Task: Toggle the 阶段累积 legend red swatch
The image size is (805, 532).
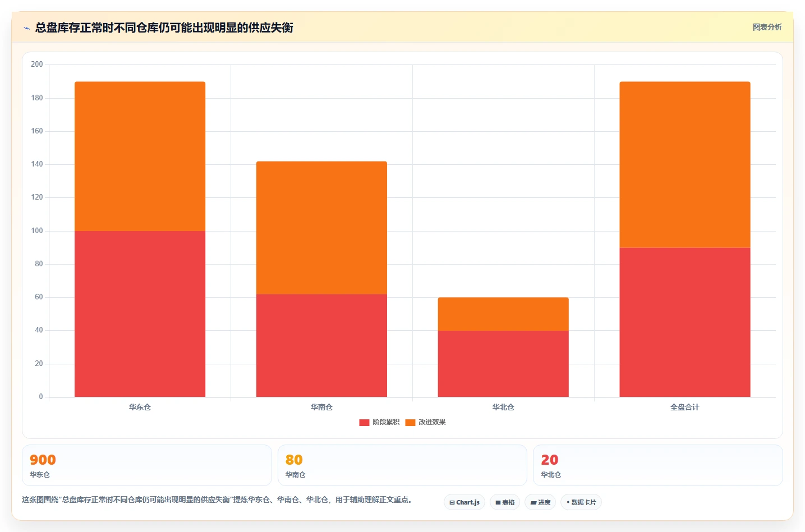Action: click(364, 422)
